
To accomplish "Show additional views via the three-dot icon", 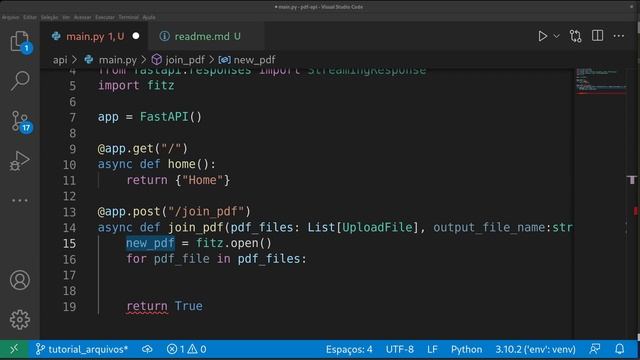I will point(20,200).
